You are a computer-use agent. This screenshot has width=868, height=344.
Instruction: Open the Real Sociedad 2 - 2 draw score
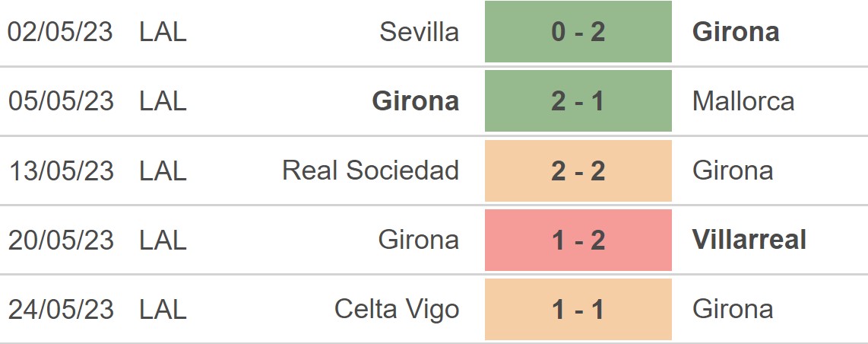578,170
